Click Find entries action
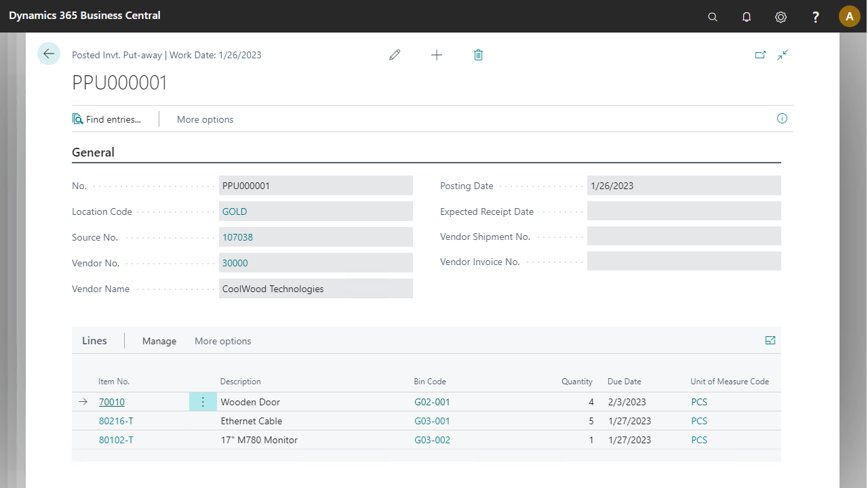Image resolution: width=868 pixels, height=488 pixels. [x=107, y=119]
